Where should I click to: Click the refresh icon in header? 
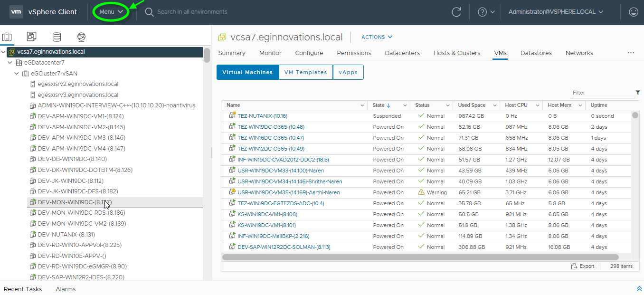pyautogui.click(x=456, y=12)
